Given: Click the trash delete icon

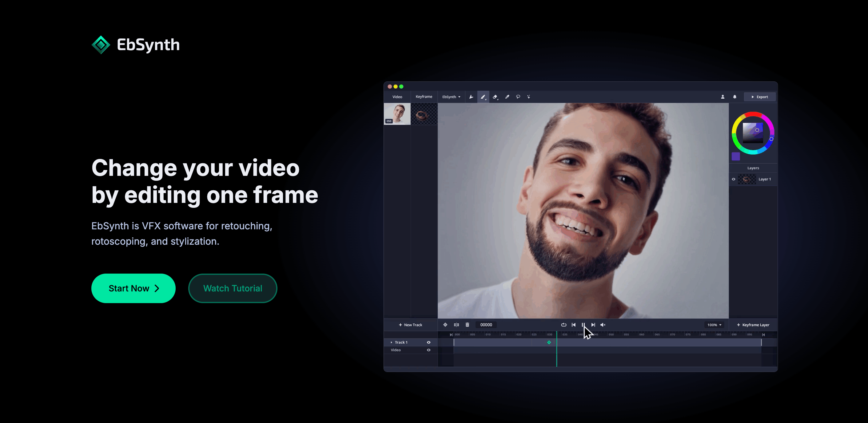Looking at the screenshot, I should point(467,325).
